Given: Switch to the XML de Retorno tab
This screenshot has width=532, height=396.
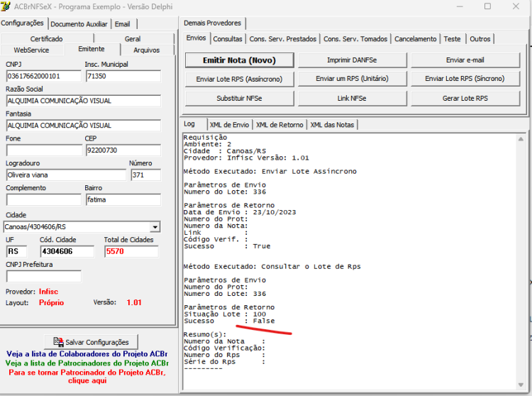Looking at the screenshot, I should 279,125.
